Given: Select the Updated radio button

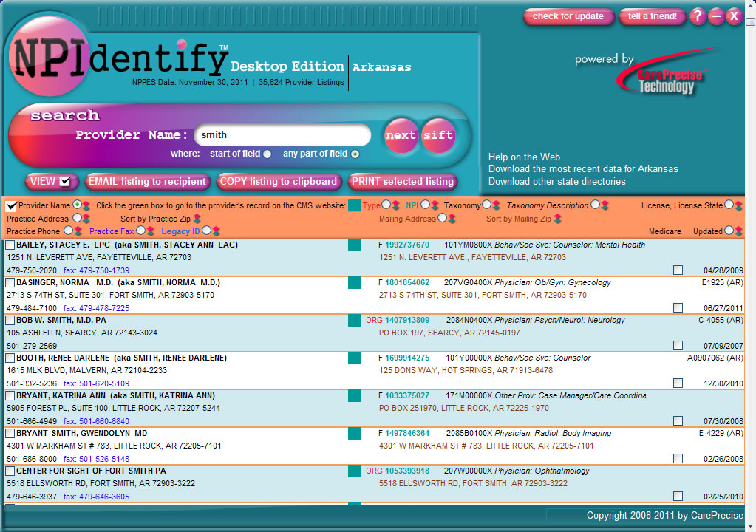Looking at the screenshot, I should (x=729, y=231).
